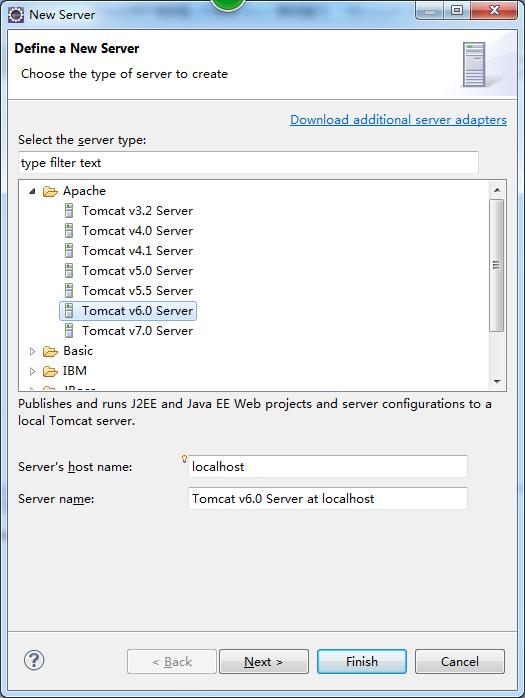Click the Tomcat v5.0 Server icon
This screenshot has width=525, height=698.
[69, 271]
